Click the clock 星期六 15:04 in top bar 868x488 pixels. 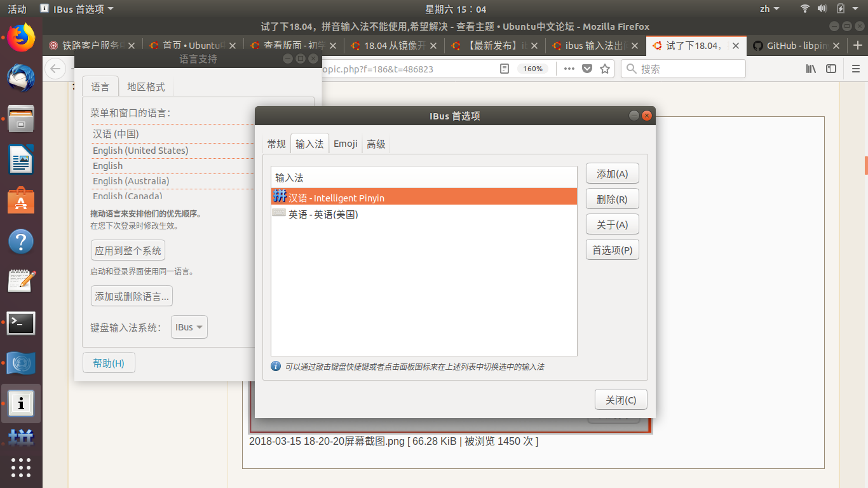[456, 9]
